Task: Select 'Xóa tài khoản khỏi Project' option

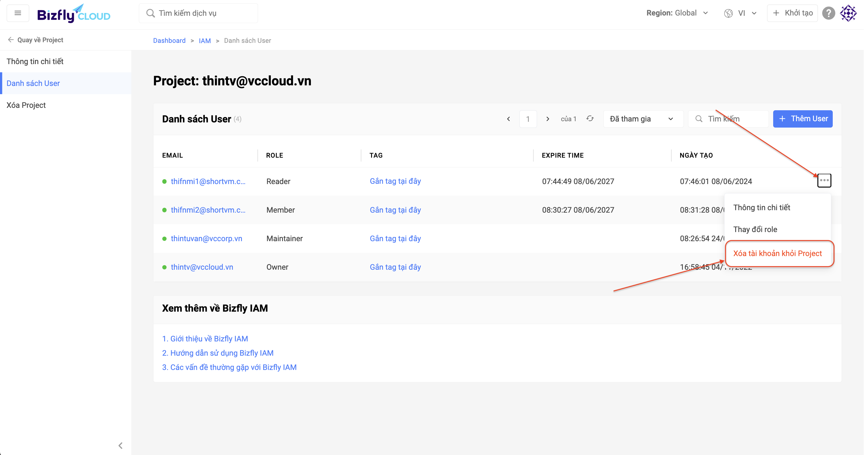Action: click(777, 253)
